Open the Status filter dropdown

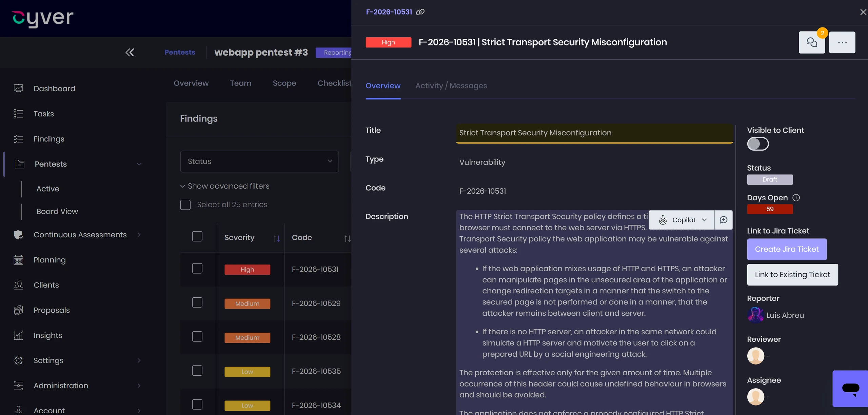(x=259, y=161)
